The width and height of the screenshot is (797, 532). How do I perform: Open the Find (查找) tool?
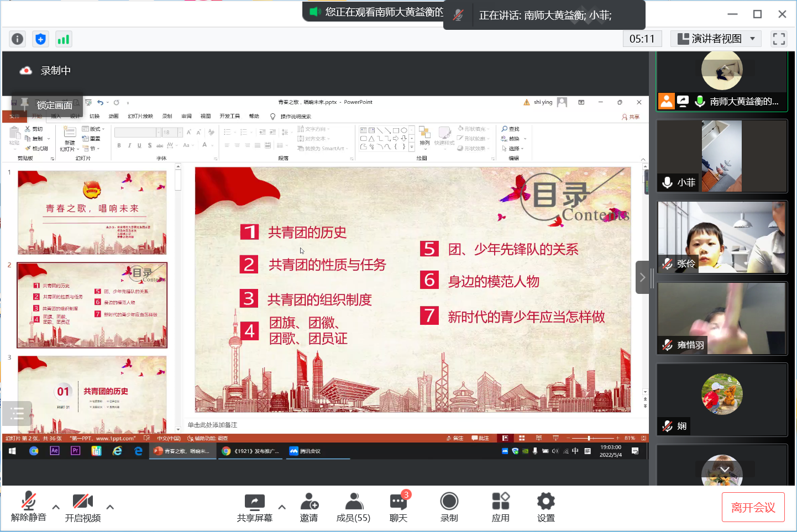(511, 129)
